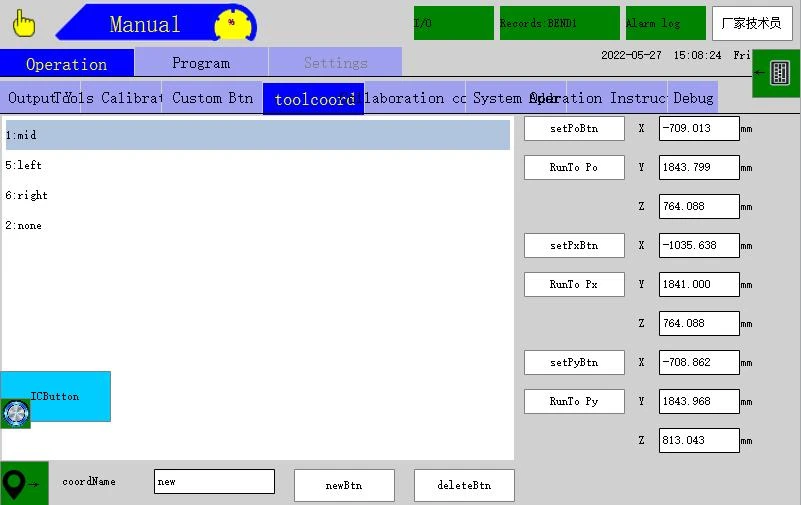Click the Py X field -708.862
This screenshot has height=505, width=801.
(x=699, y=362)
